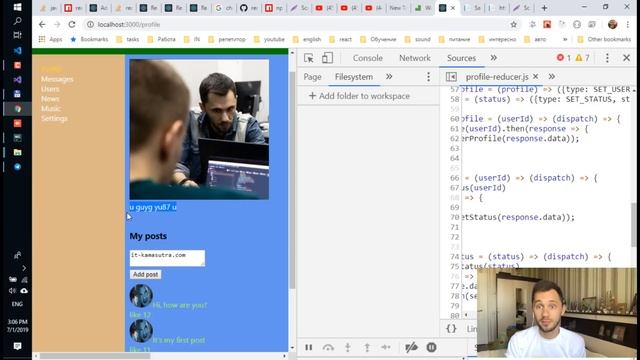
Task: Open the tasks bookmarks folder
Action: [128, 39]
